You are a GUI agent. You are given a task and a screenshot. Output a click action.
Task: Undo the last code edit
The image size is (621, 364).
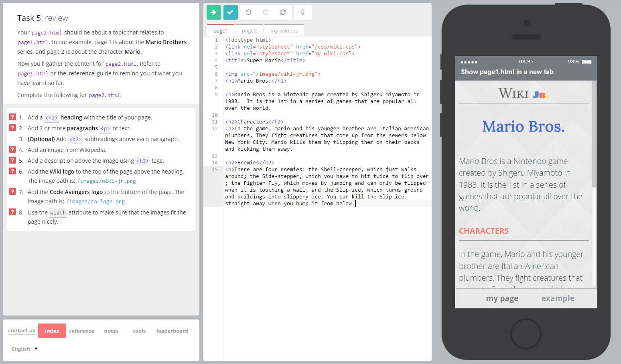coord(248,12)
